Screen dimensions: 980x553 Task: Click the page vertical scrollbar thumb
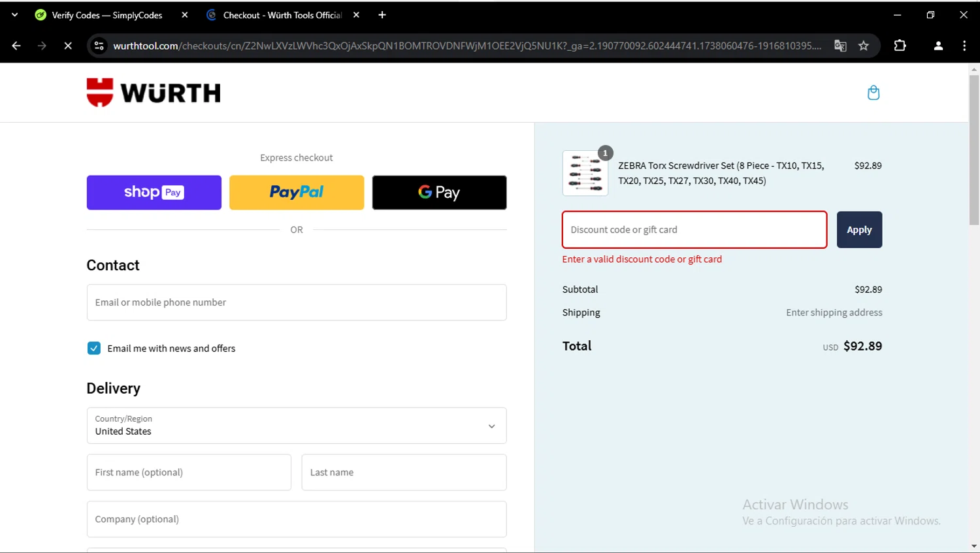974,150
